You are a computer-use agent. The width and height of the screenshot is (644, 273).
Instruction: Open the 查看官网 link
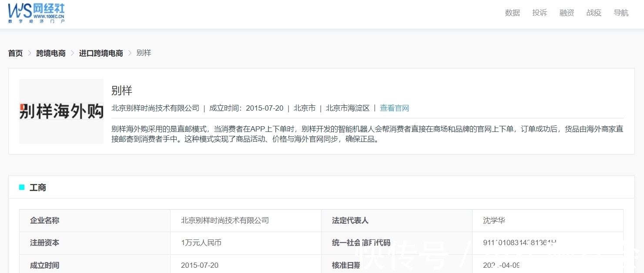click(x=394, y=108)
